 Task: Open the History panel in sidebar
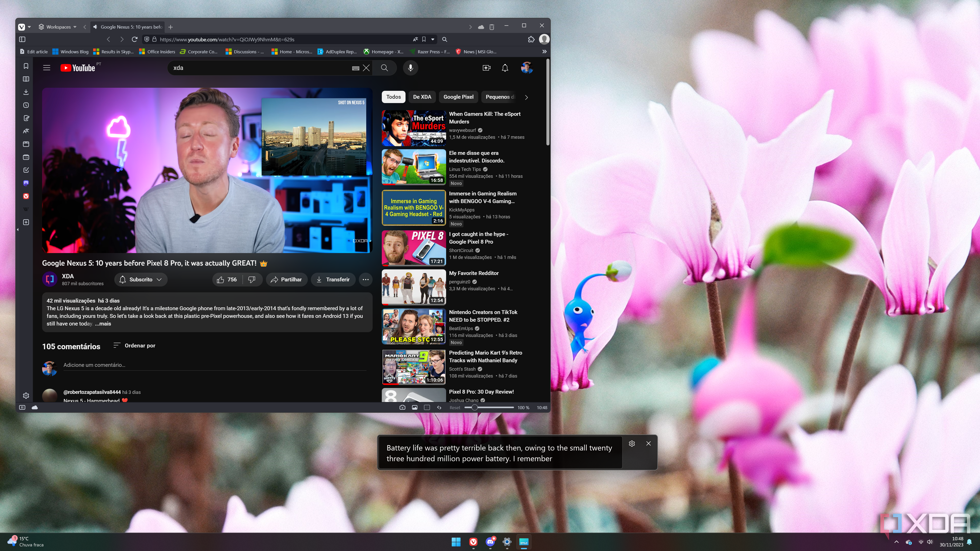click(x=26, y=105)
